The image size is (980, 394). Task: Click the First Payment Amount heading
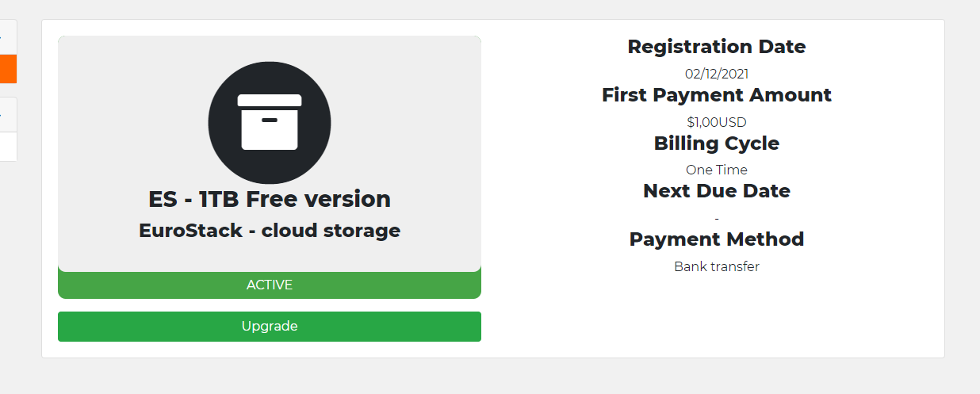717,95
